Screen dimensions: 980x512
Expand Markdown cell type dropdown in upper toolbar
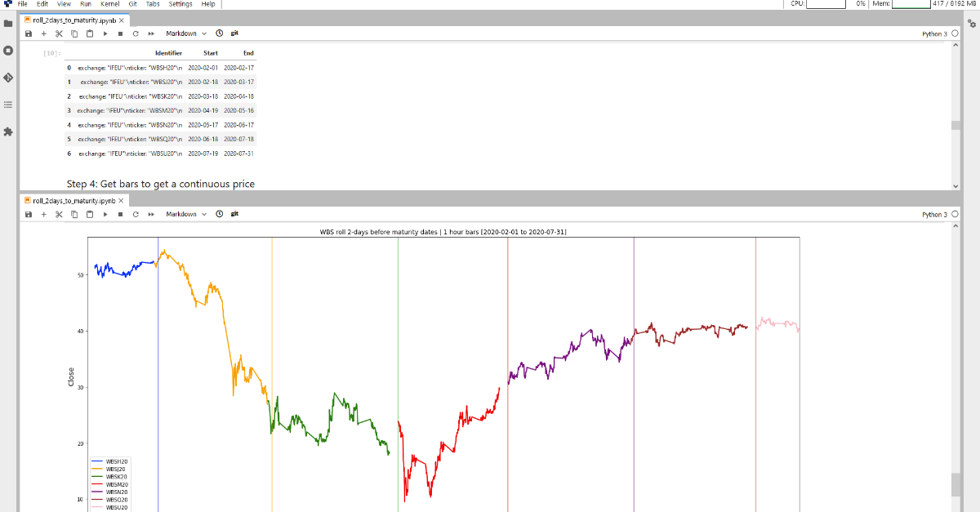coord(186,33)
